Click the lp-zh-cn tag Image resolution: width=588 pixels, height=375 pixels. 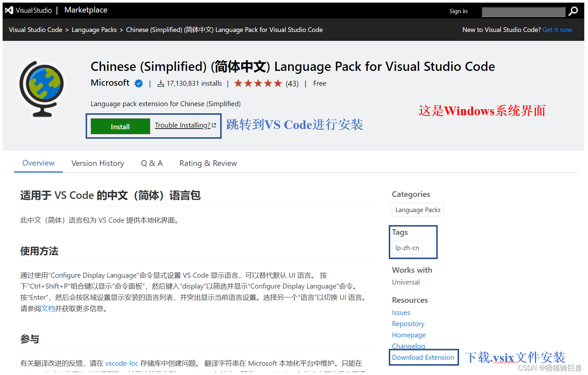pyautogui.click(x=407, y=248)
